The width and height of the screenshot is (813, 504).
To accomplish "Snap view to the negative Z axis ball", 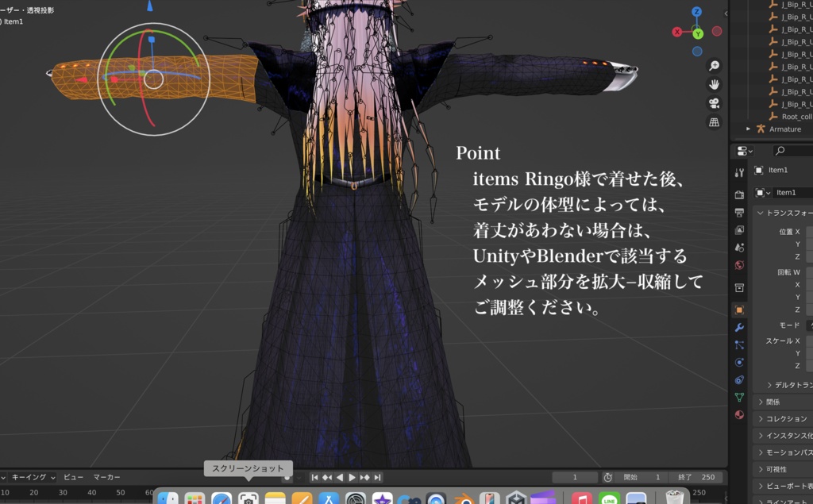I will coord(697,52).
